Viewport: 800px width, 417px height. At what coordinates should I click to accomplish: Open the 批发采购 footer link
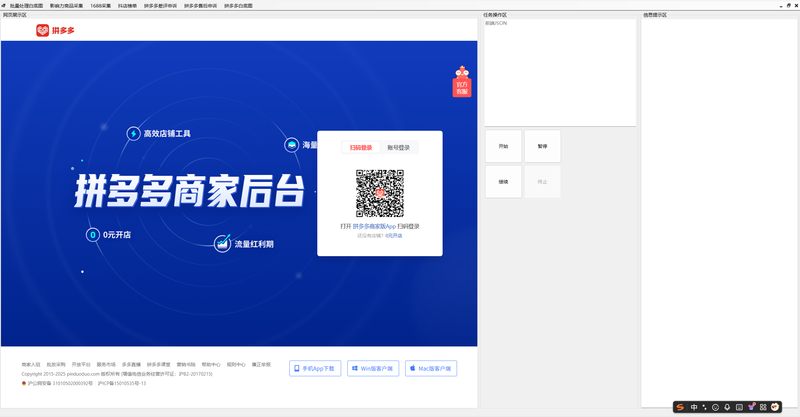[56, 364]
